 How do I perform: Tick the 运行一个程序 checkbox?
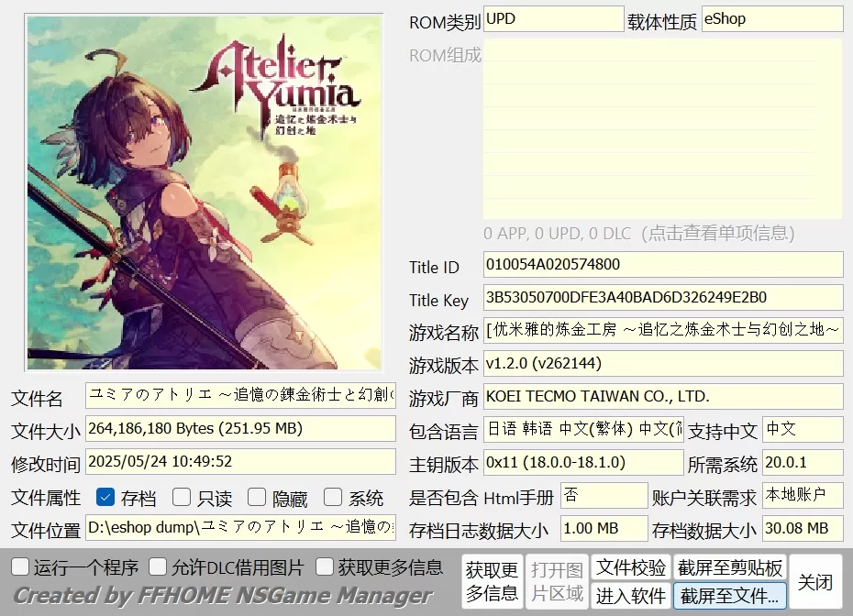click(20, 567)
